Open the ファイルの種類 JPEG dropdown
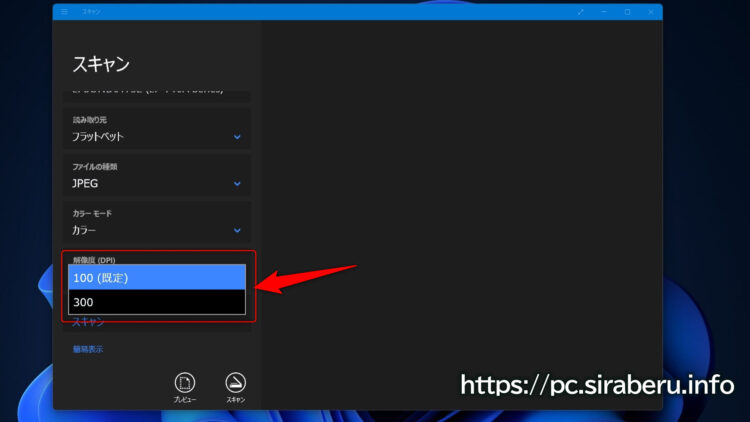Image resolution: width=750 pixels, height=422 pixels. (156, 176)
